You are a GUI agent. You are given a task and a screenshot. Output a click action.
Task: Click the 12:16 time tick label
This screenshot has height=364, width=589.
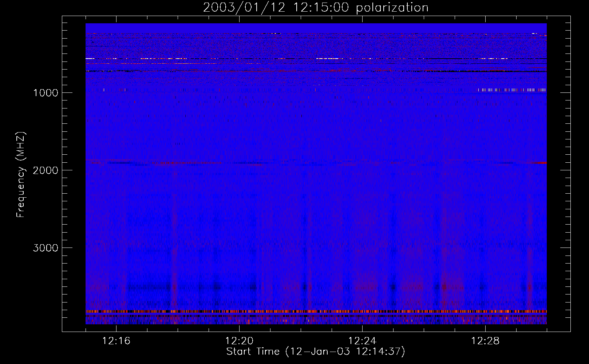[x=116, y=341]
